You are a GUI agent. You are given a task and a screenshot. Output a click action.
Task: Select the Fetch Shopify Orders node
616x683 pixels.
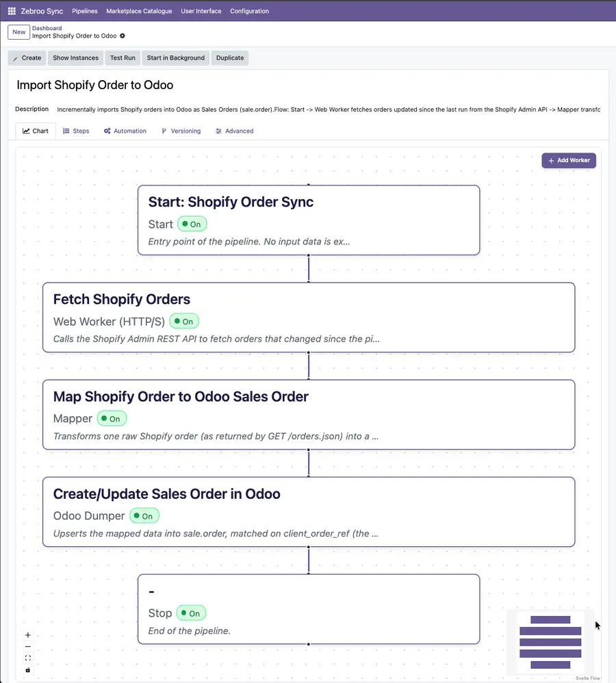coord(309,318)
